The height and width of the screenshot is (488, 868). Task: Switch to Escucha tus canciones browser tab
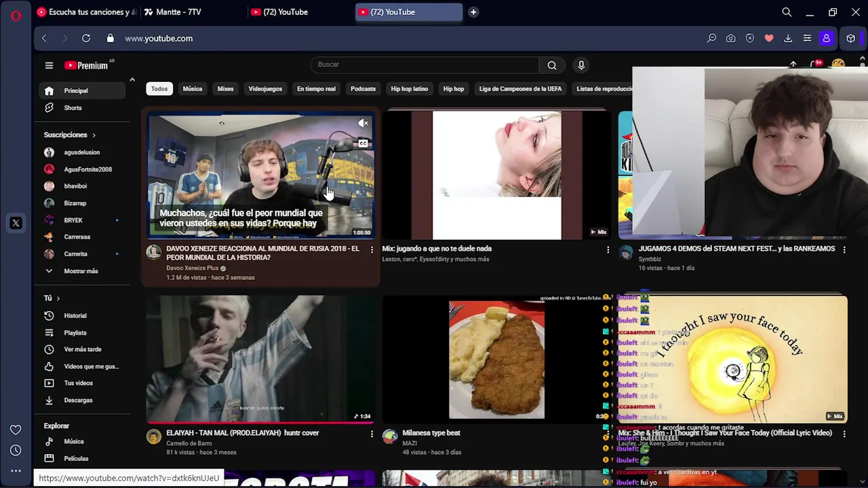click(85, 12)
